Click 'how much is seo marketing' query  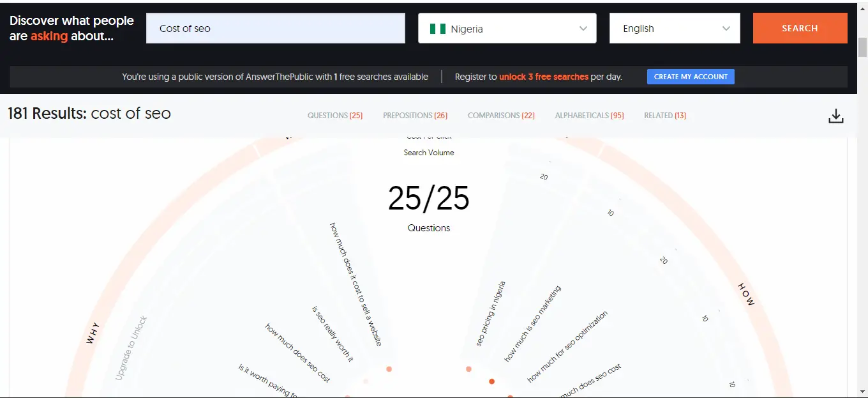pos(533,324)
